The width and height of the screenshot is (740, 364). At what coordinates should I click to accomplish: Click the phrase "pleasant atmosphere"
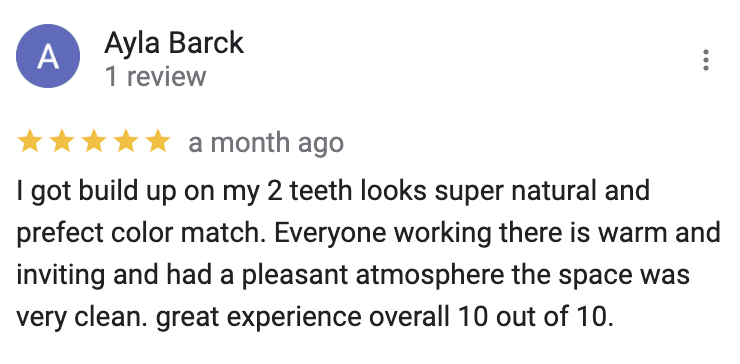tap(373, 275)
